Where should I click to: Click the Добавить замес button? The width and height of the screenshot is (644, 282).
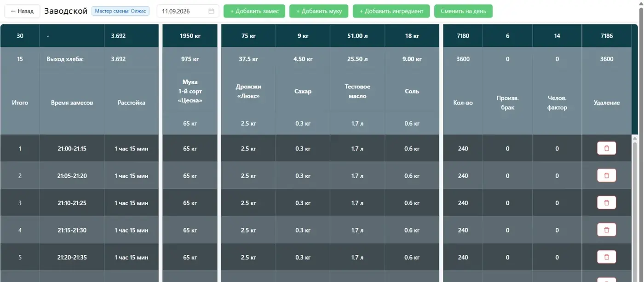point(254,11)
